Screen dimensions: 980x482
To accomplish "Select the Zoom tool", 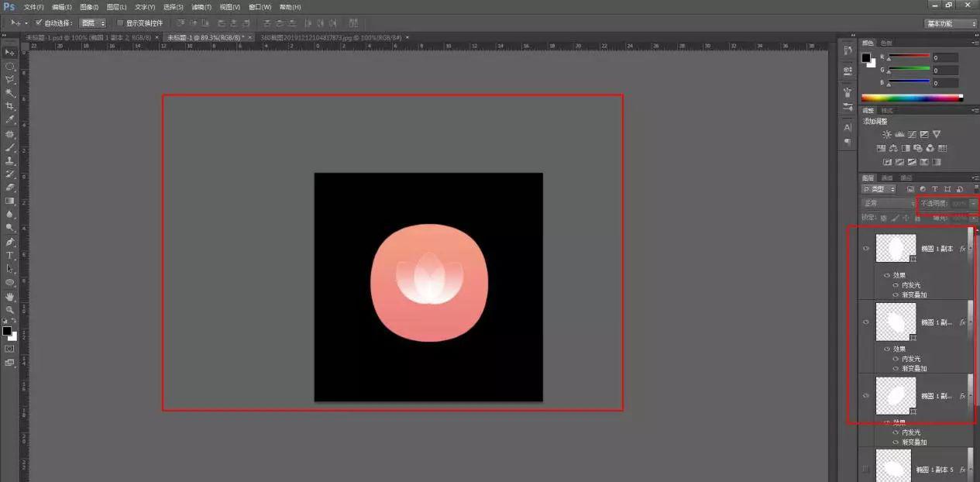I will click(10, 309).
